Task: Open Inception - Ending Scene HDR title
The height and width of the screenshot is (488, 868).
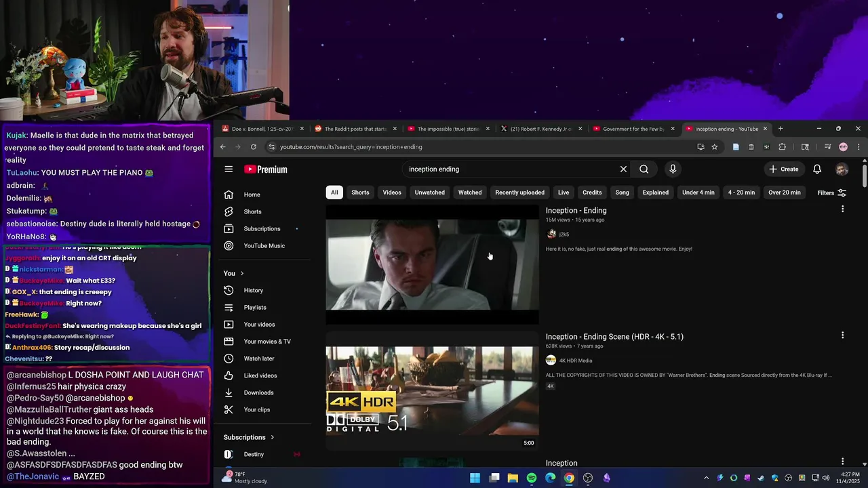Action: click(x=614, y=337)
